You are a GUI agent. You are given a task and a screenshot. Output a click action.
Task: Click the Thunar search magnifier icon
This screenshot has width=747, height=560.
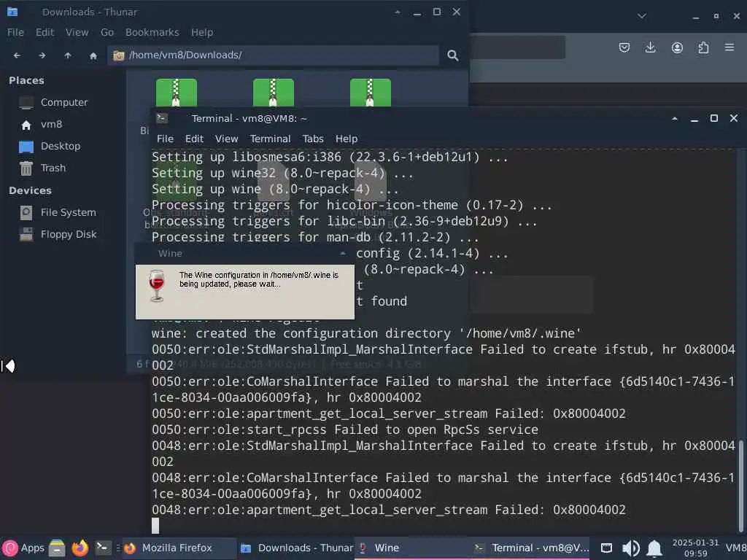tap(452, 55)
